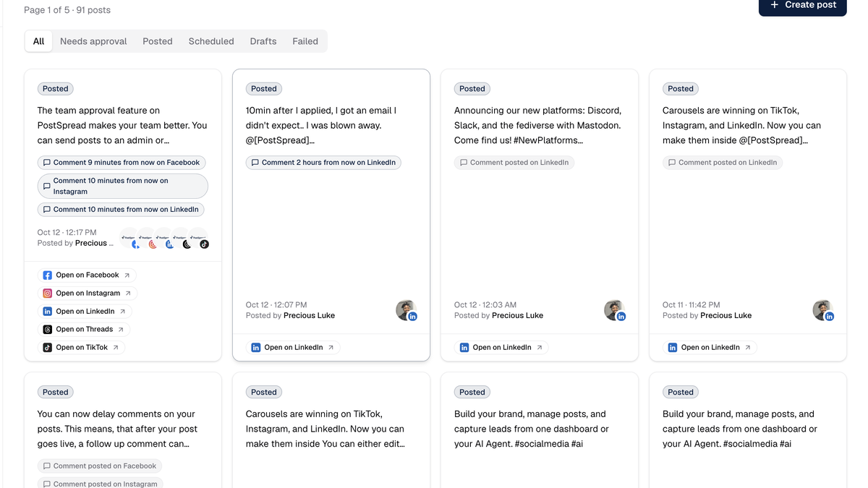
Task: Select the LinkedIn account avatar on the team approval post
Action: (163, 239)
